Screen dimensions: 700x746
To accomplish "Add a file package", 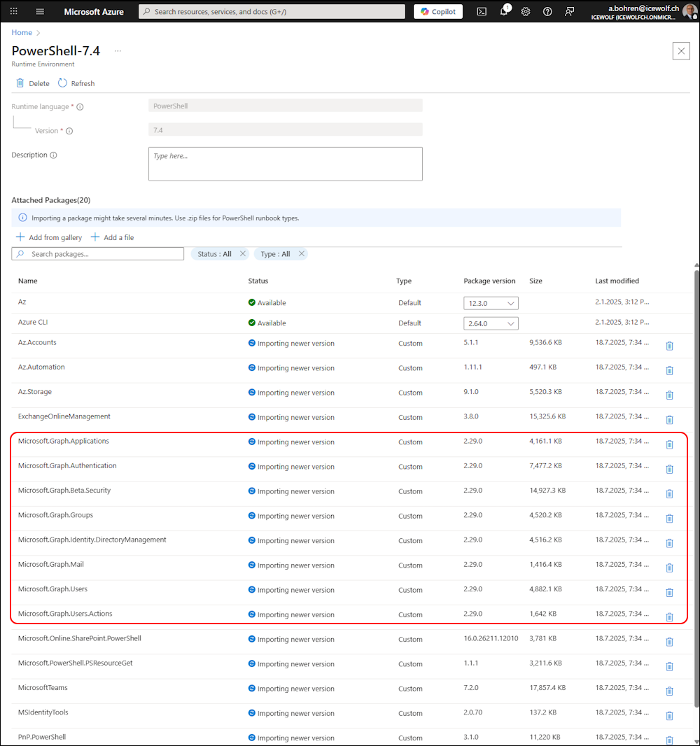I will 112,237.
